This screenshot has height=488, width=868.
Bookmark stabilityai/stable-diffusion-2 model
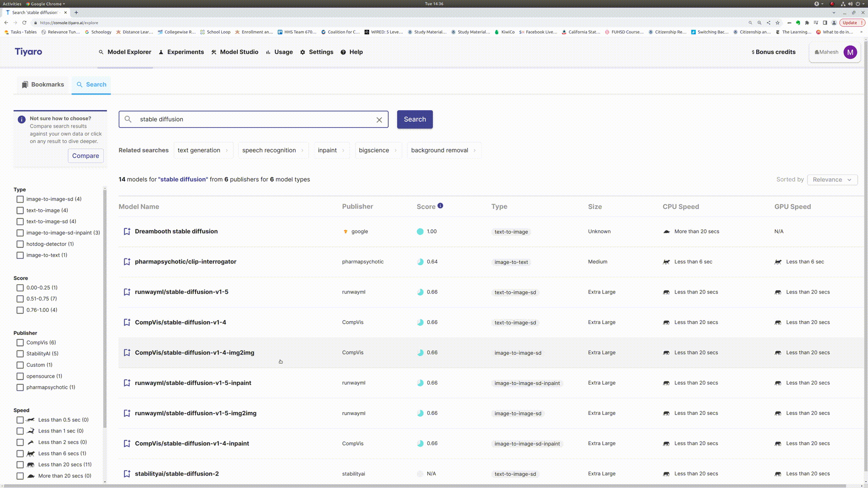coord(127,474)
